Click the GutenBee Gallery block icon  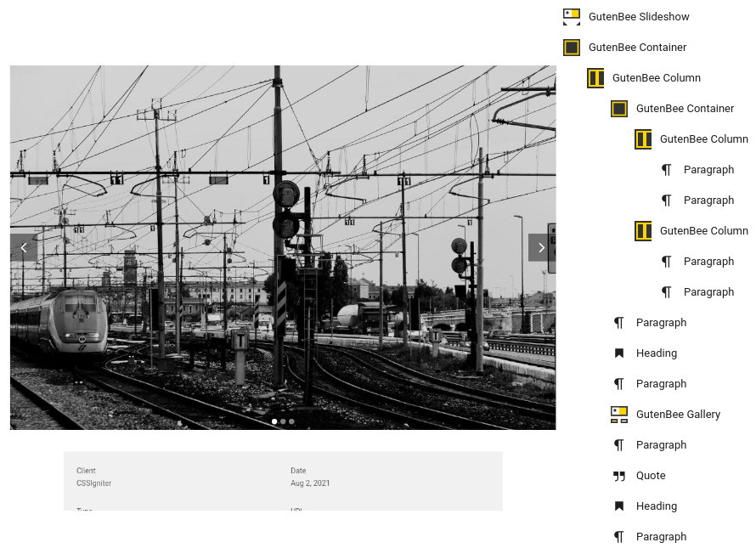tap(619, 415)
